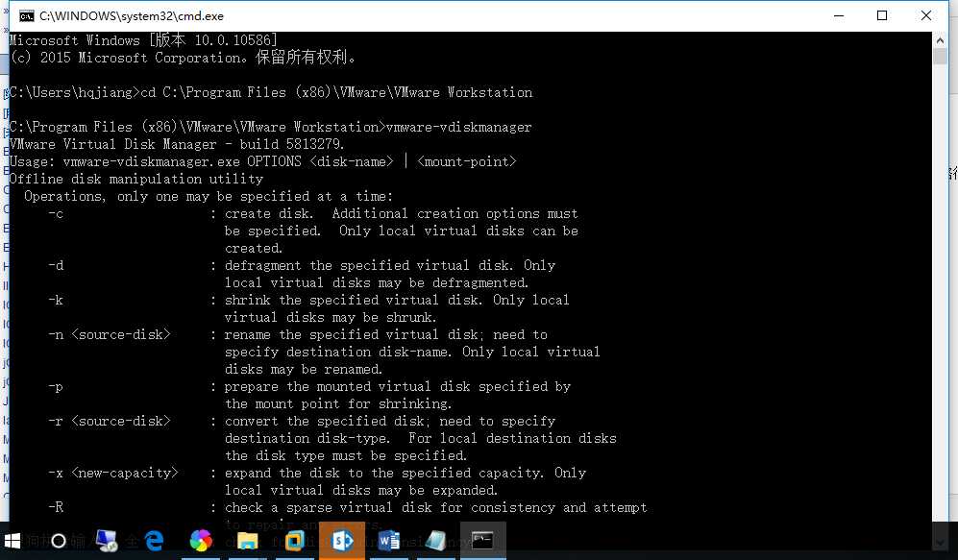Click "defragment the specified virtual disk" text
The height and width of the screenshot is (560, 958).
click(x=368, y=266)
